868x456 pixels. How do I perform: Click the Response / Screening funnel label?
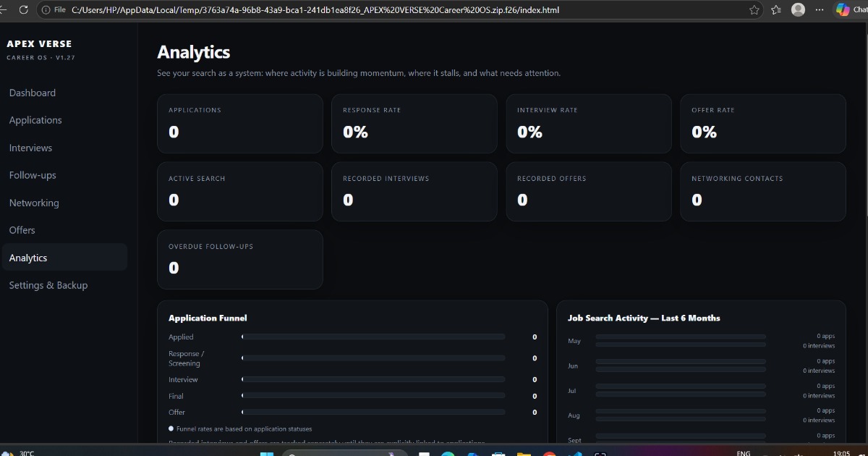tap(187, 358)
